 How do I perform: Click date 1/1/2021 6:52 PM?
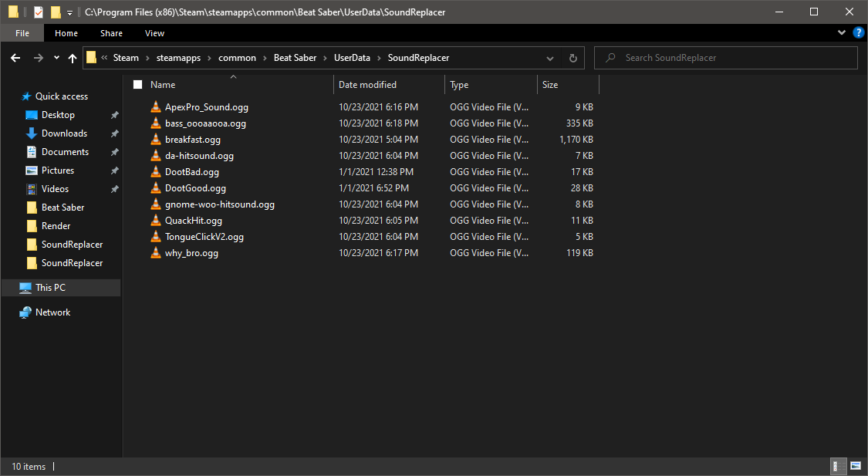(x=373, y=188)
